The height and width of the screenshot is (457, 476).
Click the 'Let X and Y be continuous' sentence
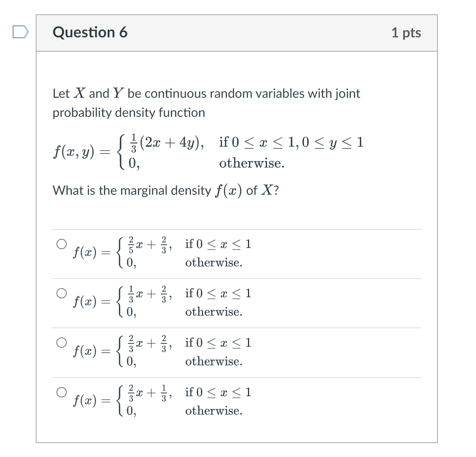click(206, 93)
